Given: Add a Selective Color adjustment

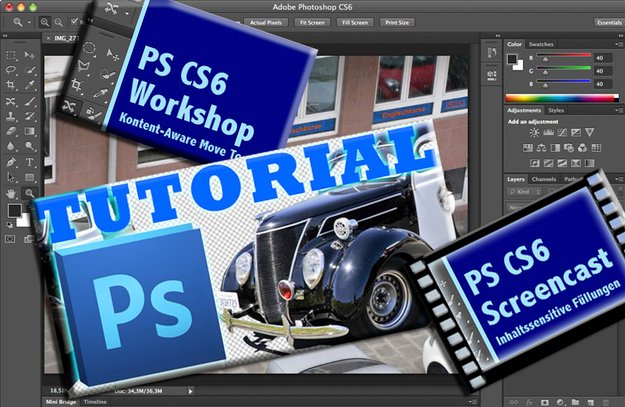Looking at the screenshot, I should 576,163.
